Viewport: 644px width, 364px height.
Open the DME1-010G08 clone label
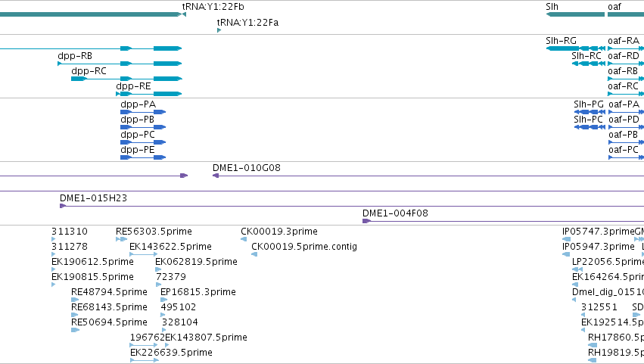[x=247, y=167]
